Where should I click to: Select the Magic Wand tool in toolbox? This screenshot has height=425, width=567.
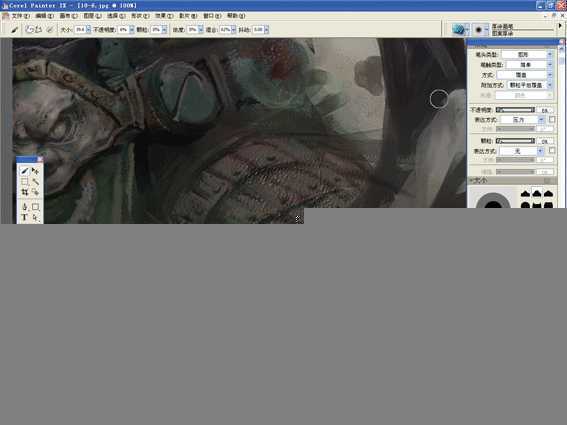pos(35,182)
